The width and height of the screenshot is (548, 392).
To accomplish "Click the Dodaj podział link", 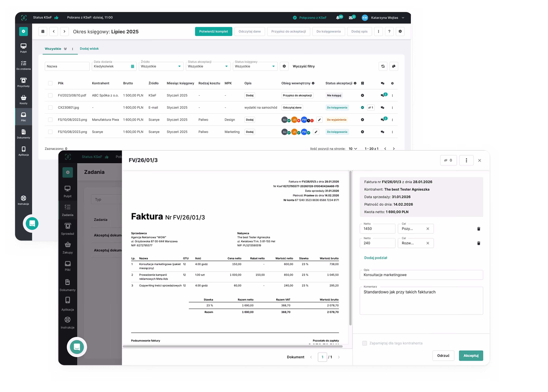I will click(375, 258).
